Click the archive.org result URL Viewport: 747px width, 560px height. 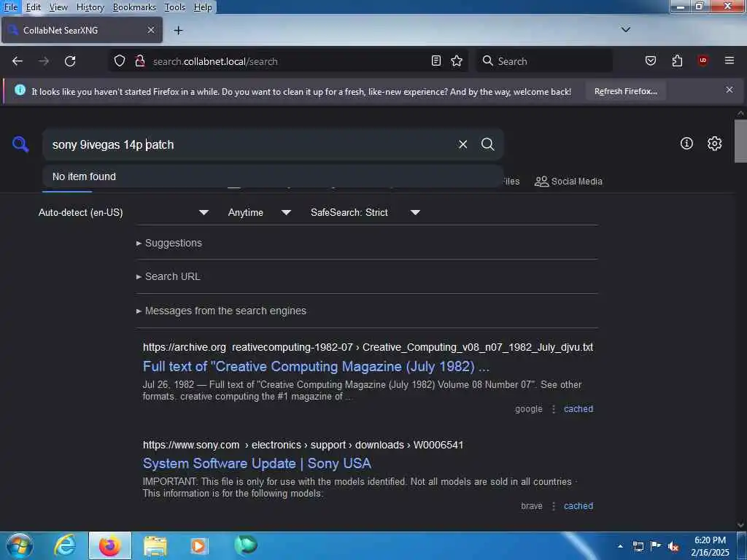368,348
